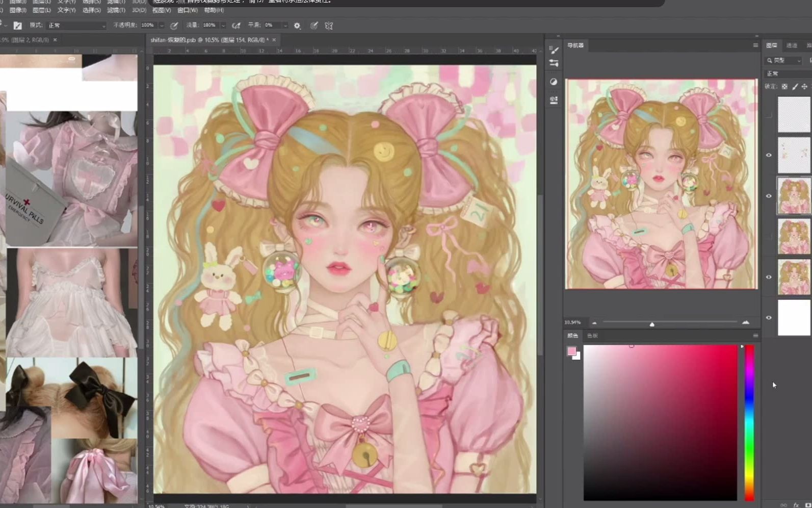Open the 3D(D) menu
Screen dimensions: 812x508
139,10
